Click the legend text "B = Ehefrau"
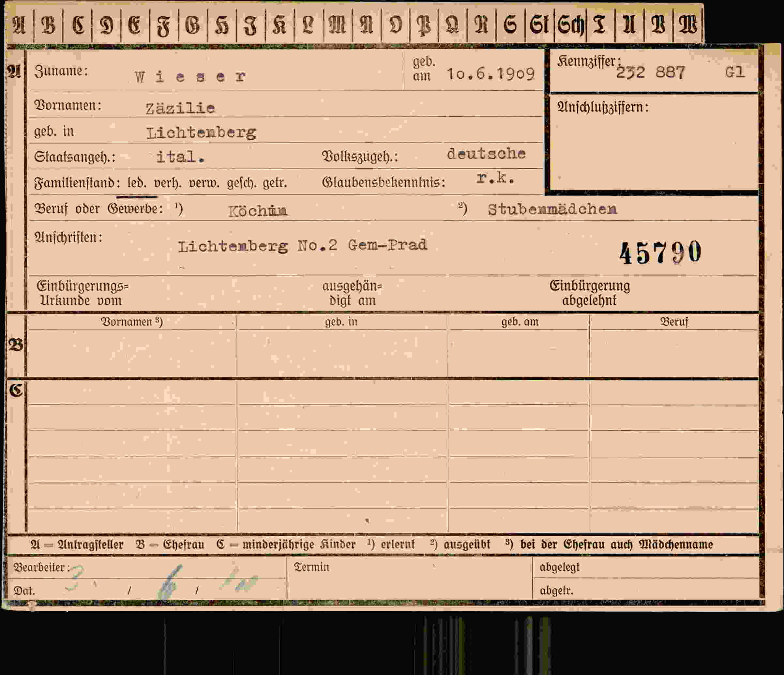The height and width of the screenshot is (675, 784). pos(170,545)
